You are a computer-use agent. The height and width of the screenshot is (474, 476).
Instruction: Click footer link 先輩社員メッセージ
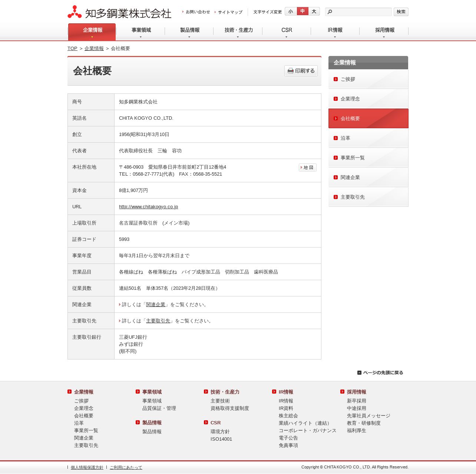368,416
